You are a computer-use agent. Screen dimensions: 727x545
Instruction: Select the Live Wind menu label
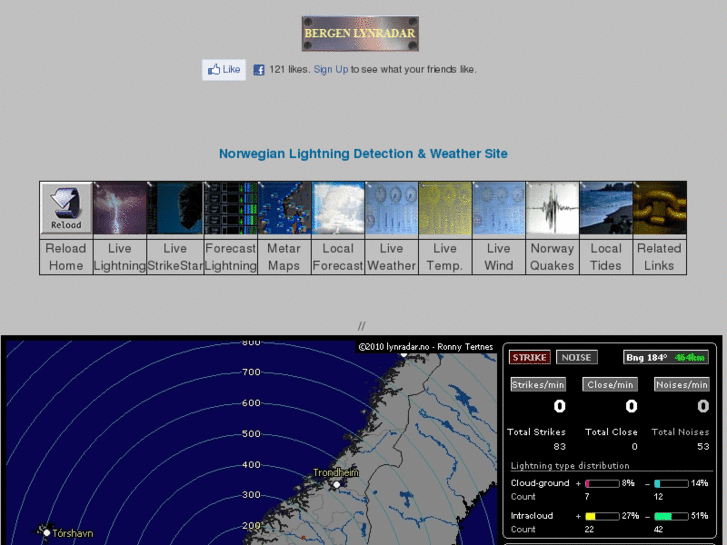(x=499, y=257)
